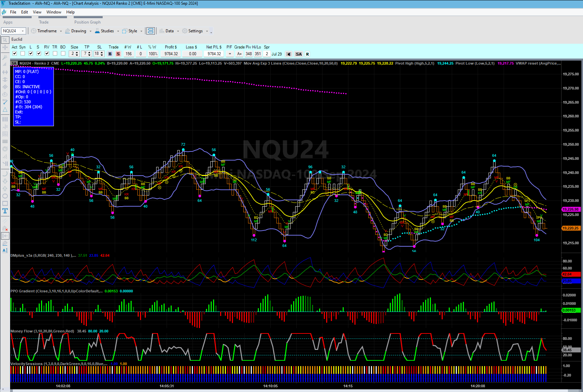Toggle the BO checkbox
Screen dimensions: 583x392
pyautogui.click(x=63, y=54)
